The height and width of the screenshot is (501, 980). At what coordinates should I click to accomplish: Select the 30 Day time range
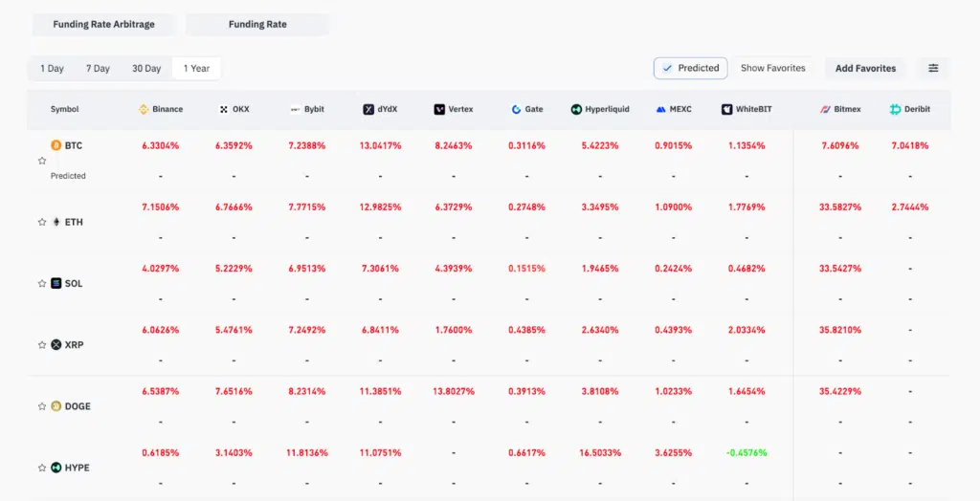coord(146,69)
